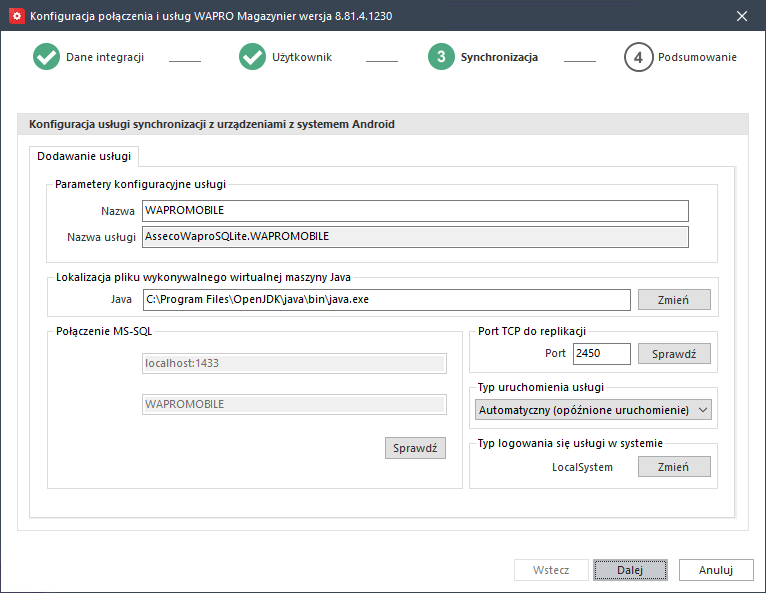766x593 pixels.
Task: Click Sprawdź in the Połączenie MS-SQL group
Action: coord(415,448)
